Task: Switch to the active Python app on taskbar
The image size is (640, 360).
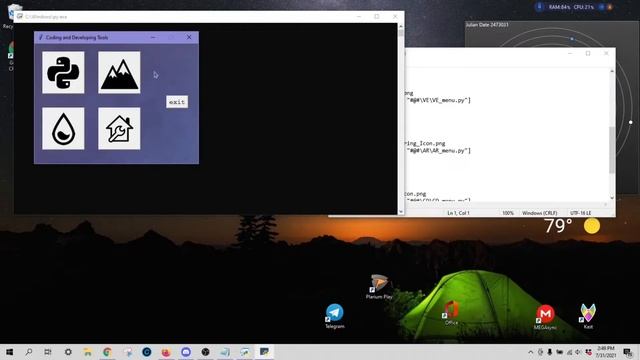Action: [x=264, y=352]
